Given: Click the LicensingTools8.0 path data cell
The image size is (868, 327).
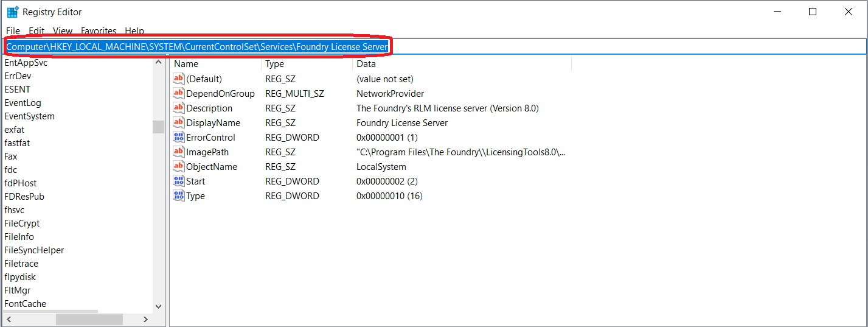Looking at the screenshot, I should pos(461,152).
